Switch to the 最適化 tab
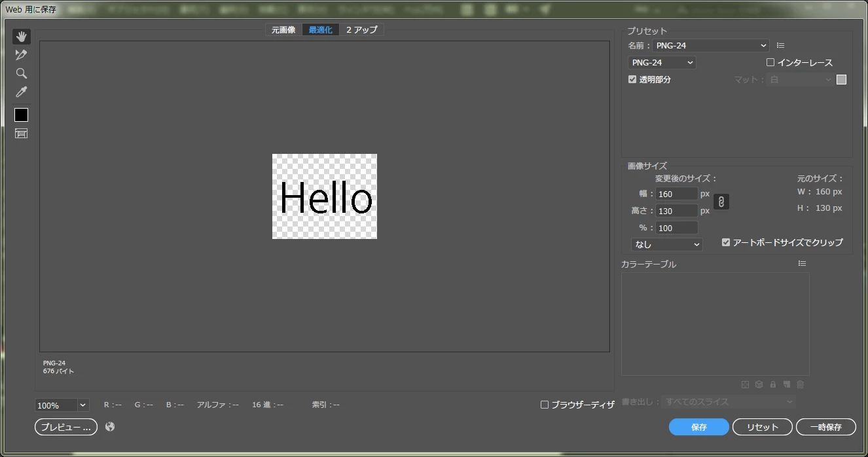The height and width of the screenshot is (457, 868). pyautogui.click(x=321, y=30)
